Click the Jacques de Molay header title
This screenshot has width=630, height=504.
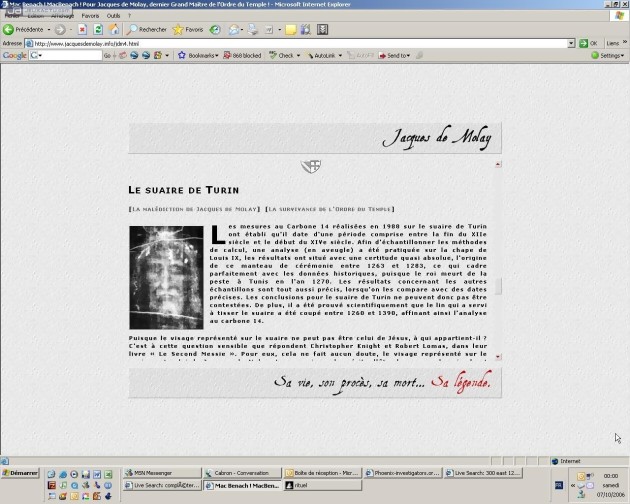pos(437,138)
